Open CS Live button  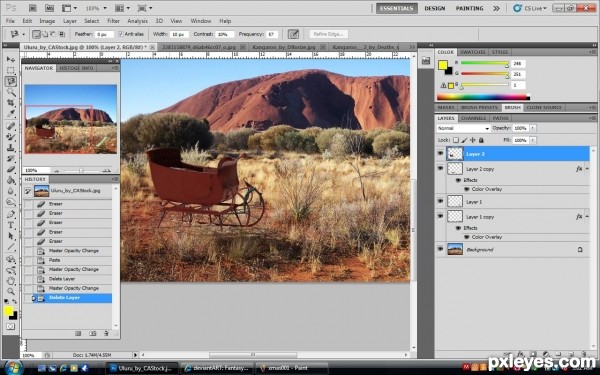[530, 8]
